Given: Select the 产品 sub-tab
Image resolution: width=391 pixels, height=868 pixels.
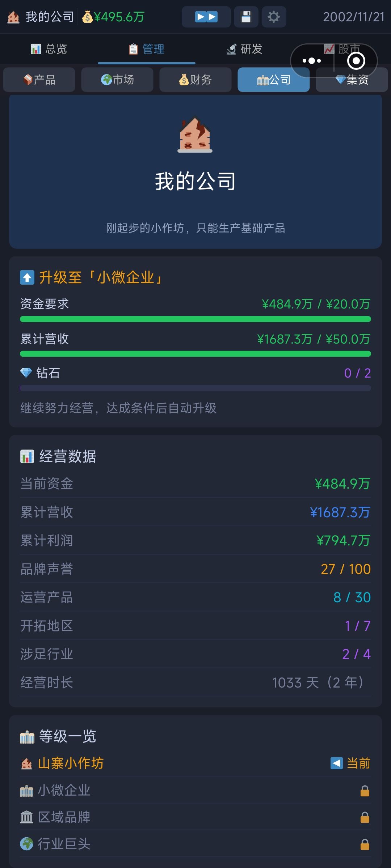Looking at the screenshot, I should (39, 80).
